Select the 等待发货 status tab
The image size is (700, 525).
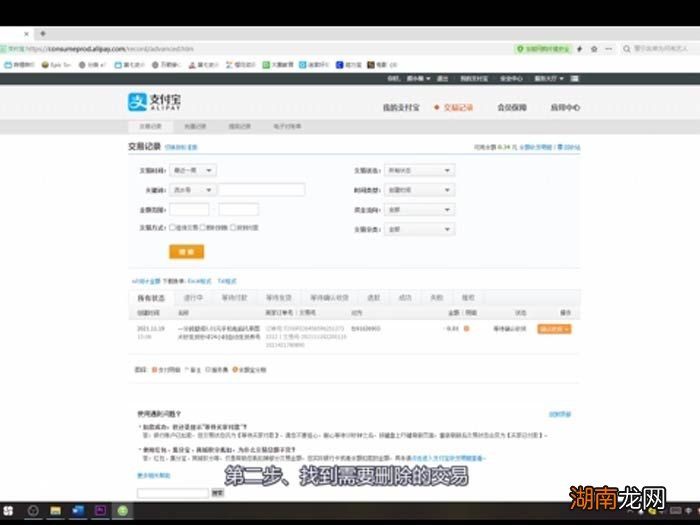click(x=279, y=298)
